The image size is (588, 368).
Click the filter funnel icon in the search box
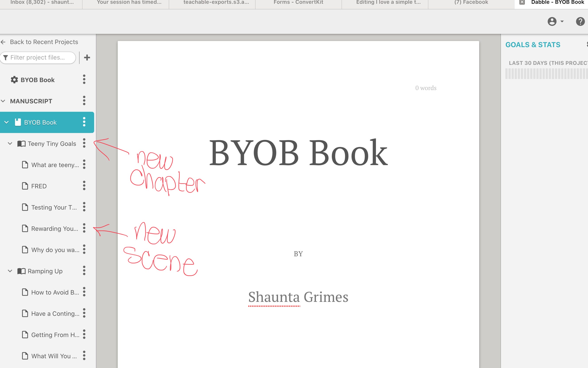[6, 58]
